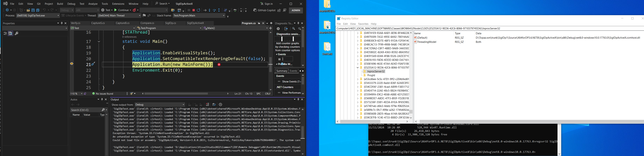Click the red error X on line 21
Image resolution: width=644 pixels, height=156 pixels.
pyautogui.click(x=219, y=65)
